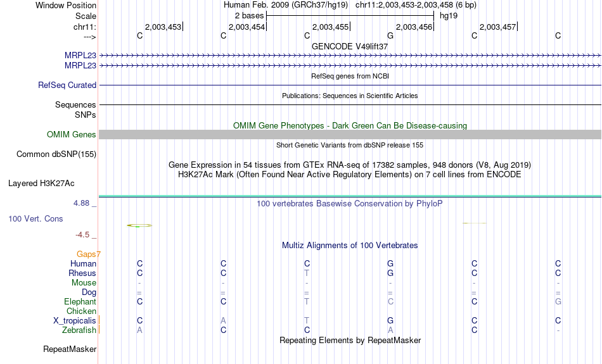602x364 pixels.
Task: Click the Layered H3K27Ac label
Action: tap(41, 184)
